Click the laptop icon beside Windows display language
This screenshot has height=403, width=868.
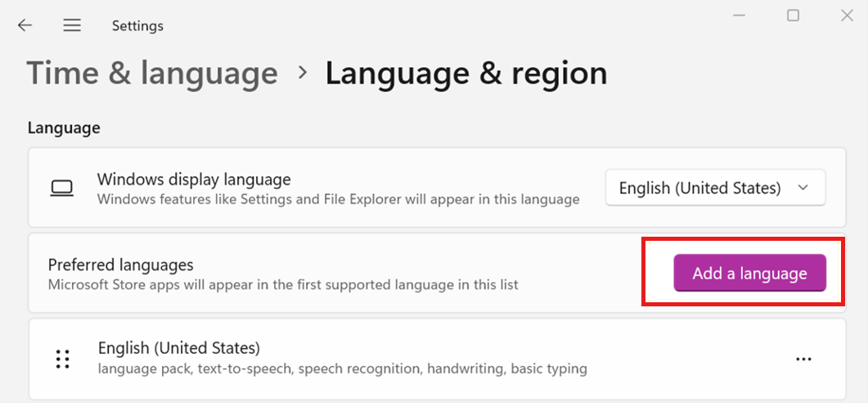click(x=61, y=188)
